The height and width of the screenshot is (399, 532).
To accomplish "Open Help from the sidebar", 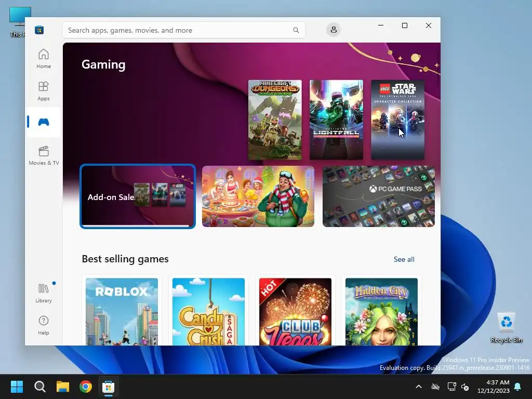I will click(44, 325).
